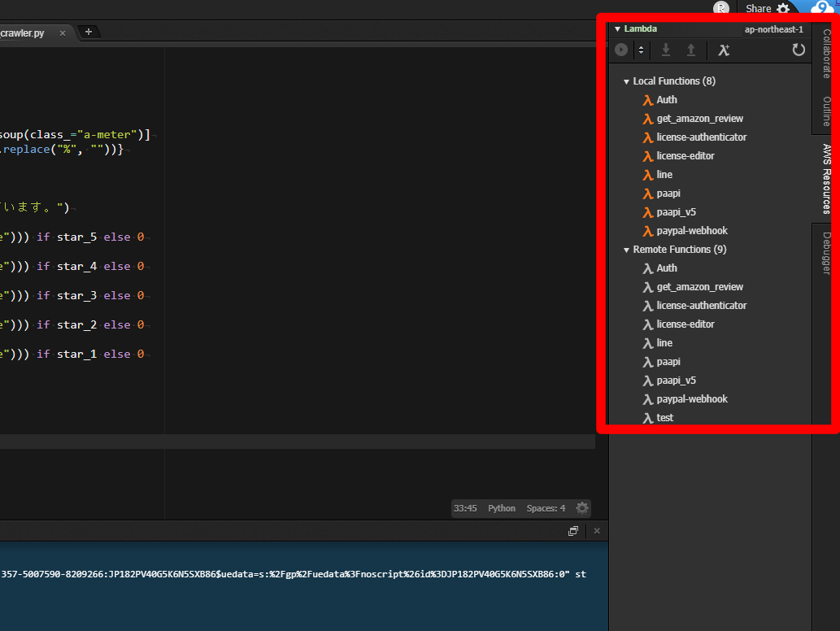Change the Spaces: 4 indentation setting

[x=546, y=508]
